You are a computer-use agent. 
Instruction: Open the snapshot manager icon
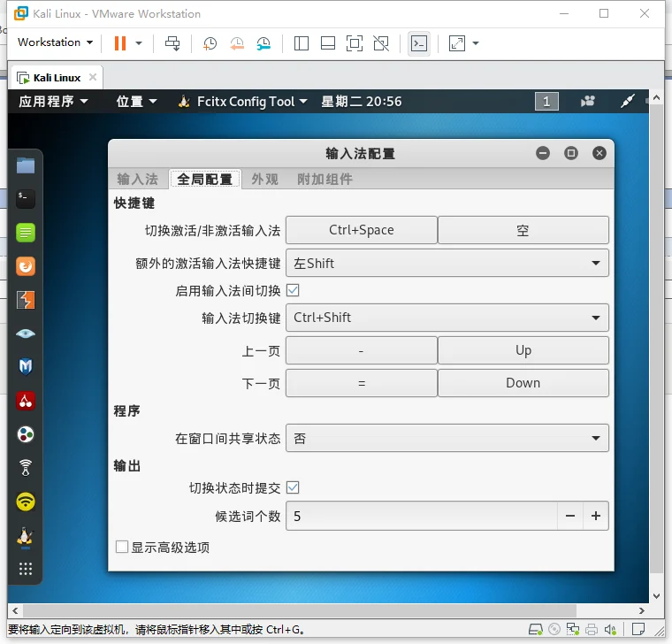[x=263, y=42]
